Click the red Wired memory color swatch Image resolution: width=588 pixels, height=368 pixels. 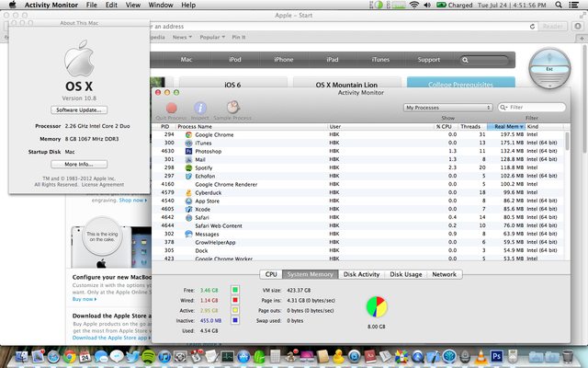235,300
